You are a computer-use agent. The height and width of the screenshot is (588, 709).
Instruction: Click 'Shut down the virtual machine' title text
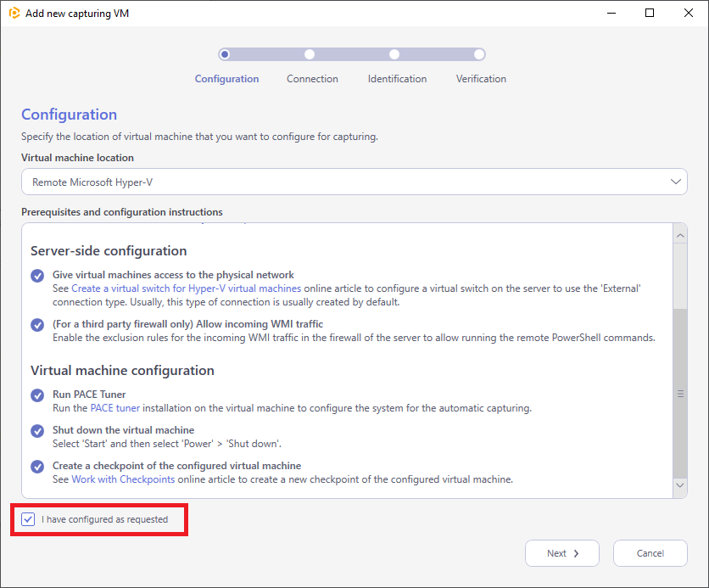[124, 430]
